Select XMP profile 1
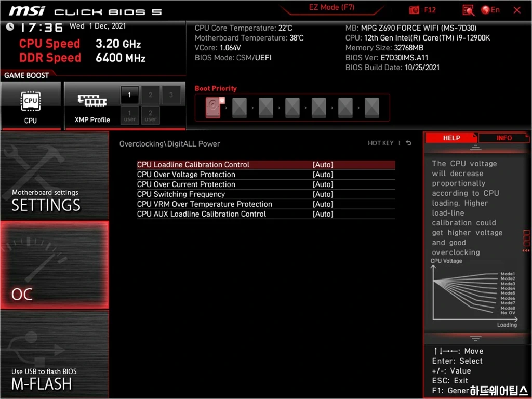Image resolution: width=532 pixels, height=399 pixels. 129,95
